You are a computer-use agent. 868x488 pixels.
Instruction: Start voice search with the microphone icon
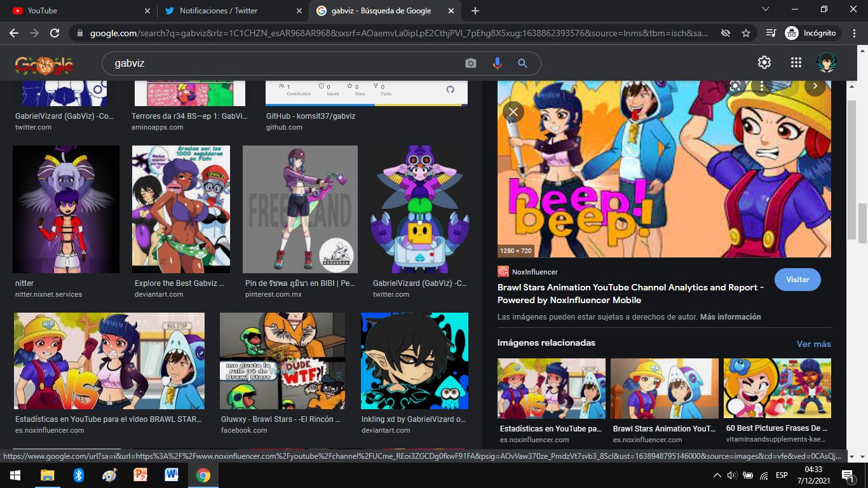497,63
